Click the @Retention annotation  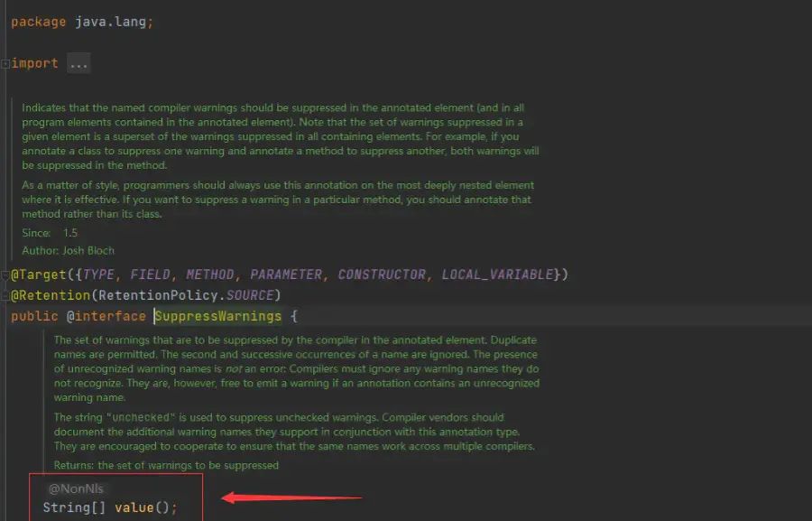click(51, 295)
